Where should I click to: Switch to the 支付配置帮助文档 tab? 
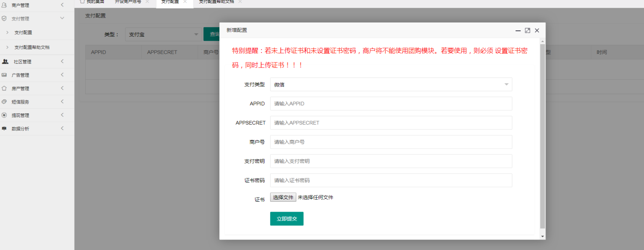(x=216, y=2)
